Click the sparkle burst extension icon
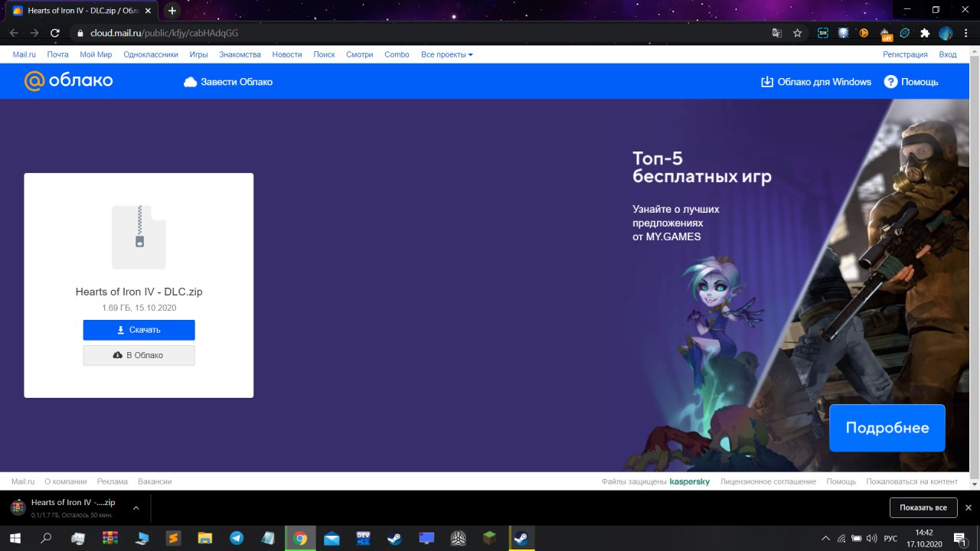The image size is (980, 551). [x=844, y=33]
